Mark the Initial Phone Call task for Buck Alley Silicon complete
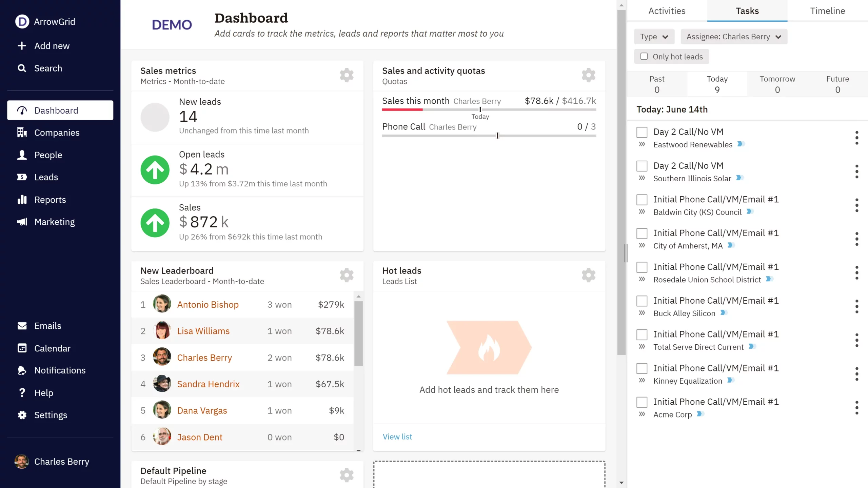 pyautogui.click(x=641, y=301)
